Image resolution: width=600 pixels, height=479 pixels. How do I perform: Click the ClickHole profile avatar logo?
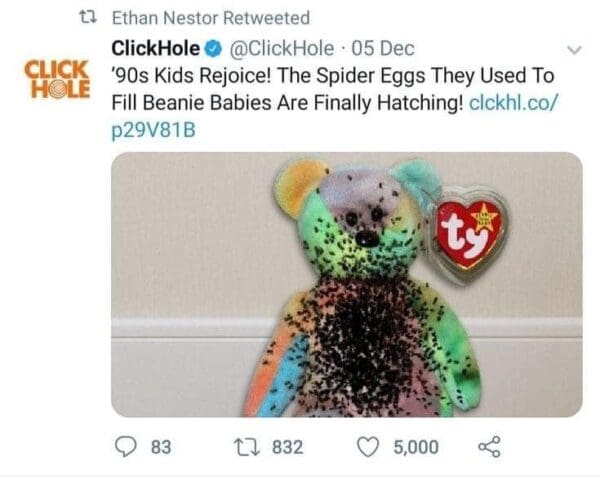coord(55,78)
